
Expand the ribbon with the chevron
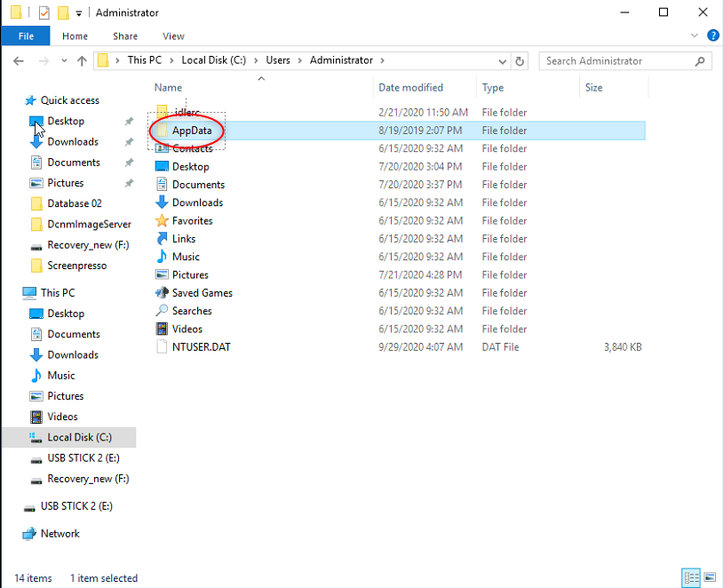[695, 36]
